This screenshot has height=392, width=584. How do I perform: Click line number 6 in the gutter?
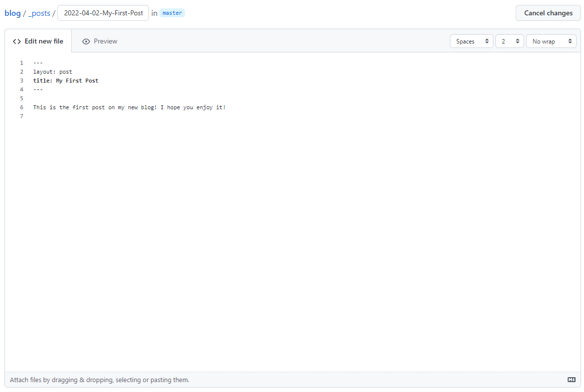[21, 107]
